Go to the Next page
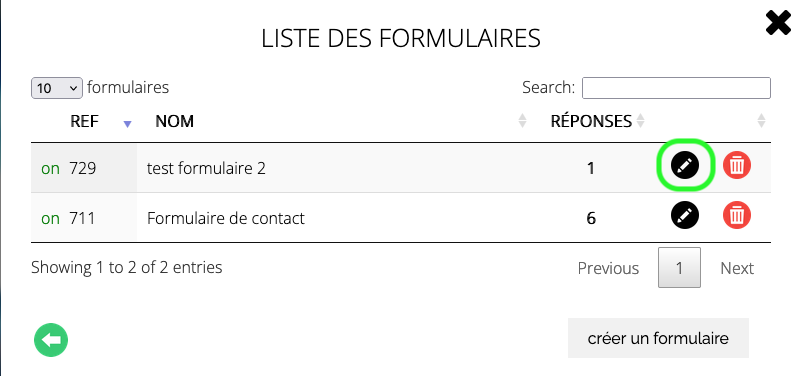This screenshot has height=376, width=801. click(737, 268)
